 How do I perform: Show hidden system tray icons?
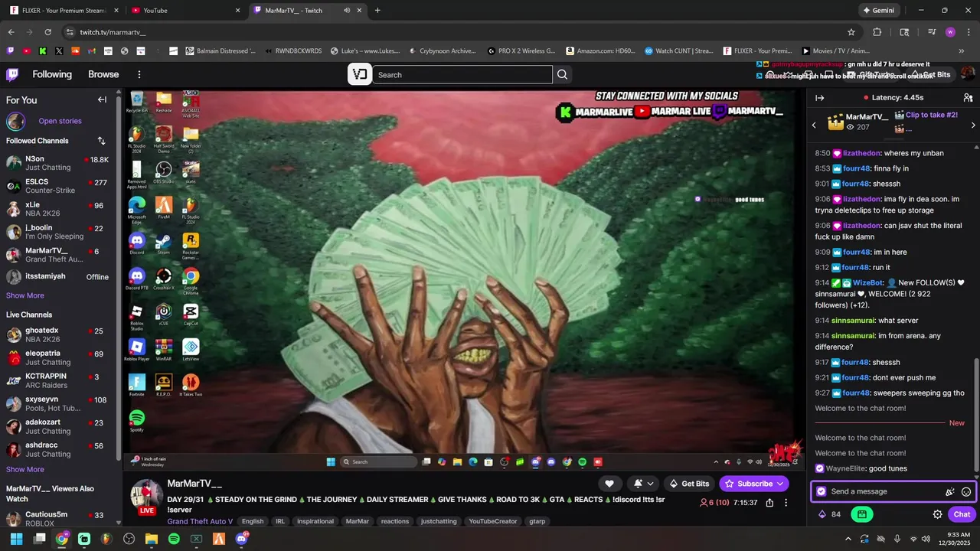(848, 539)
